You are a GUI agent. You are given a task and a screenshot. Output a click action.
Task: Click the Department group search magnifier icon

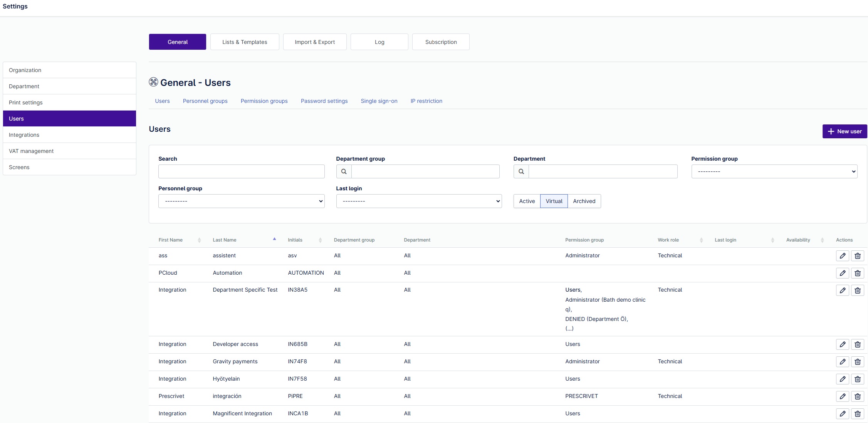344,171
